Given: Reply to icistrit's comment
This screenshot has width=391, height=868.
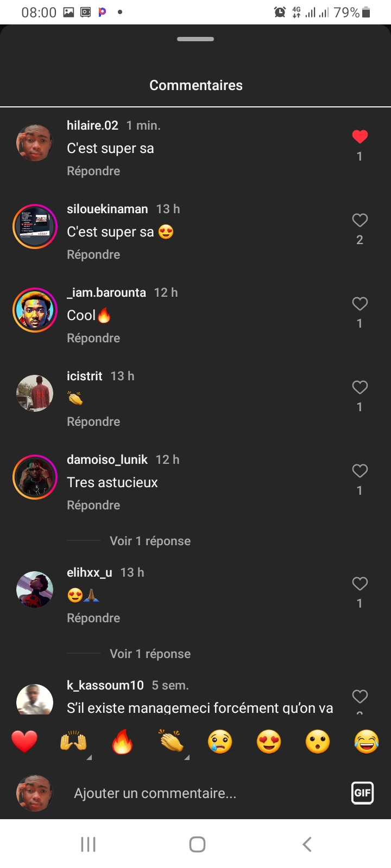Looking at the screenshot, I should tap(93, 422).
